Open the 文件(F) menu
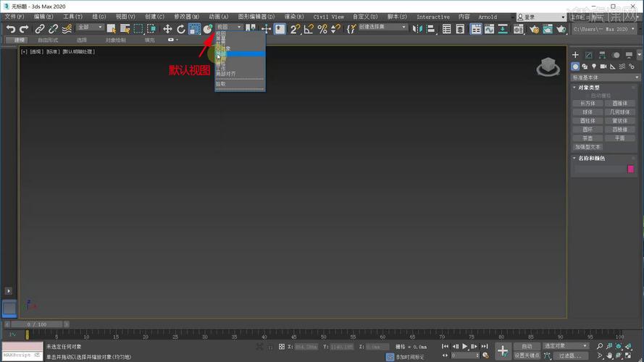Viewport: 644px width, 362px height. (x=14, y=17)
